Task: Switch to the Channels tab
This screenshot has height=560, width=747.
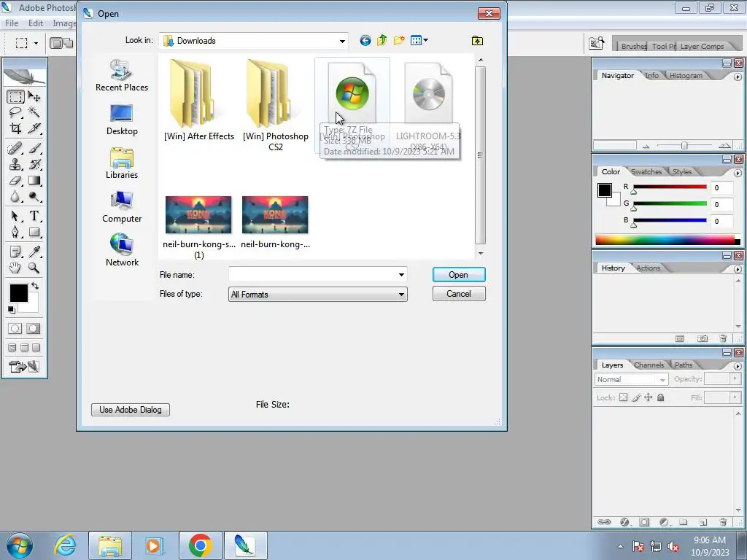Action: 649,365
